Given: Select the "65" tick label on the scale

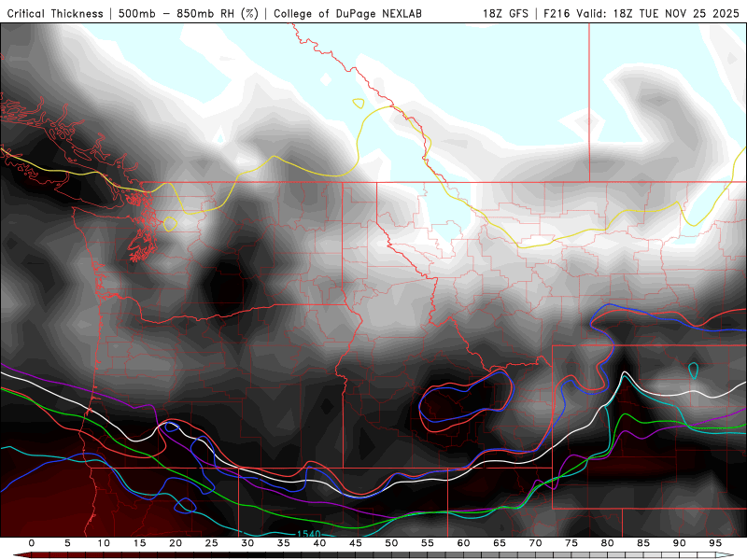Looking at the screenshot, I should click(x=500, y=543).
